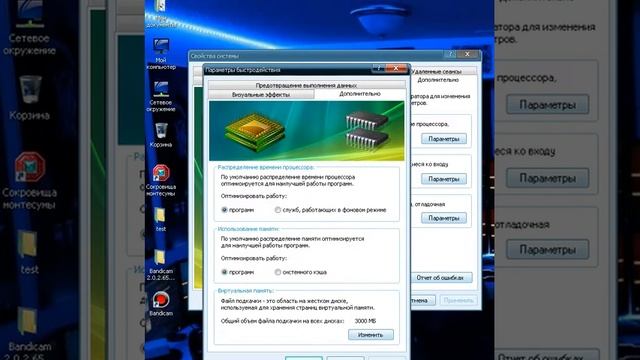This screenshot has height=360, width=640.
Task: Click the 3000 МБ paging file value
Action: click(x=365, y=321)
